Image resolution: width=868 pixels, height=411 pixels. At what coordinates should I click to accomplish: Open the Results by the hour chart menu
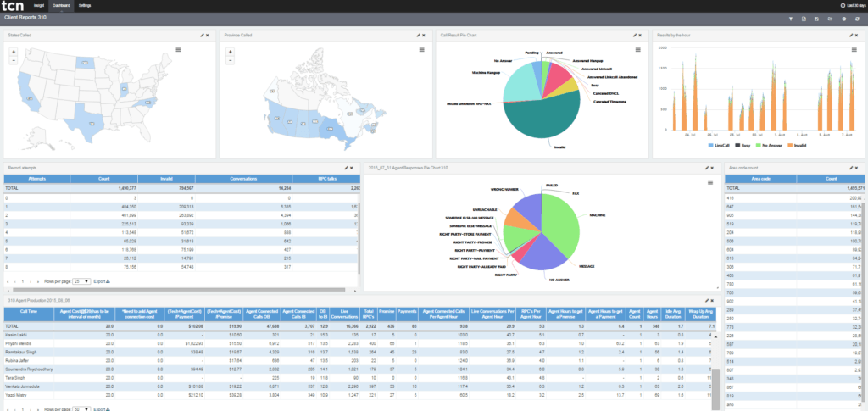pos(854,50)
